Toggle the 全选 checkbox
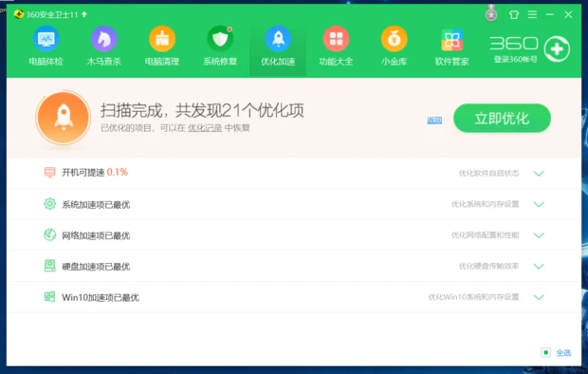Image resolution: width=588 pixels, height=374 pixels. [546, 352]
